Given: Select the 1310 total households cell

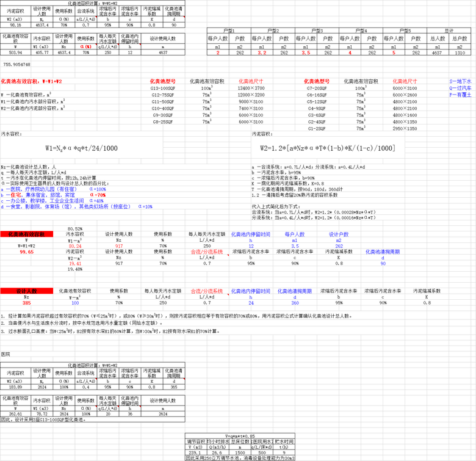Looking at the screenshot, I should tap(462, 53).
